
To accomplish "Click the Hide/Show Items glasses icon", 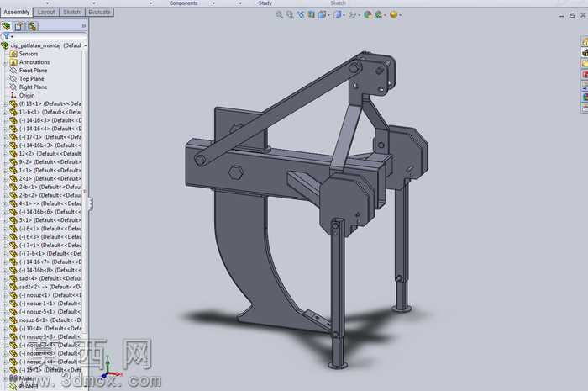I will [x=353, y=14].
